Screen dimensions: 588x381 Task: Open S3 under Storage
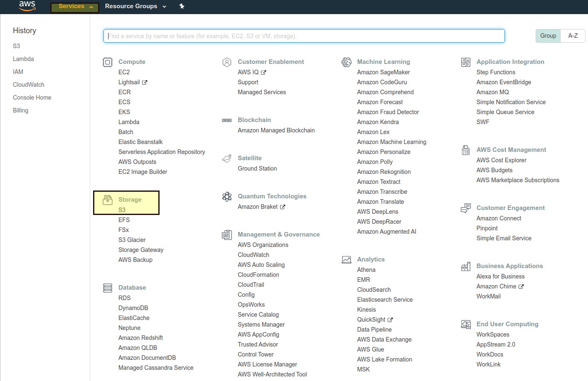pyautogui.click(x=122, y=210)
